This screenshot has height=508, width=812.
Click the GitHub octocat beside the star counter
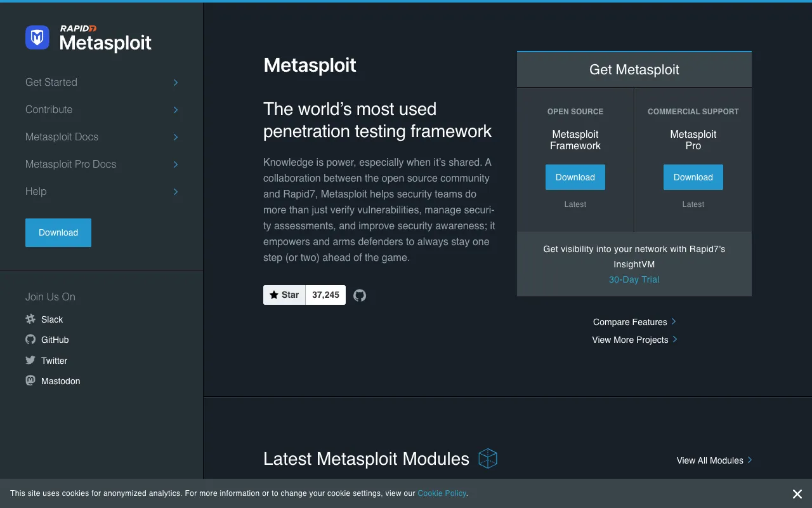[360, 295]
